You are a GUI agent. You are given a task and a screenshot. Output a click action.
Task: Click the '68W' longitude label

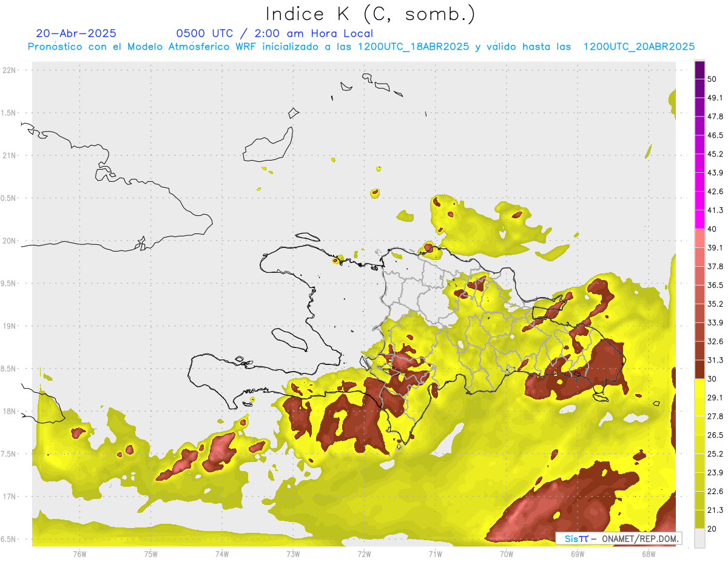649,554
